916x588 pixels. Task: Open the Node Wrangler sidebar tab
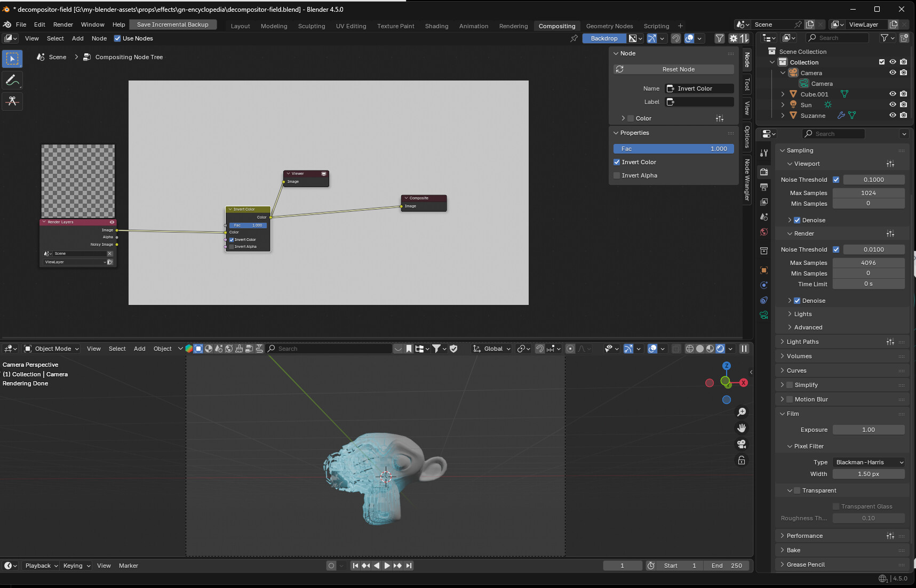pyautogui.click(x=747, y=180)
